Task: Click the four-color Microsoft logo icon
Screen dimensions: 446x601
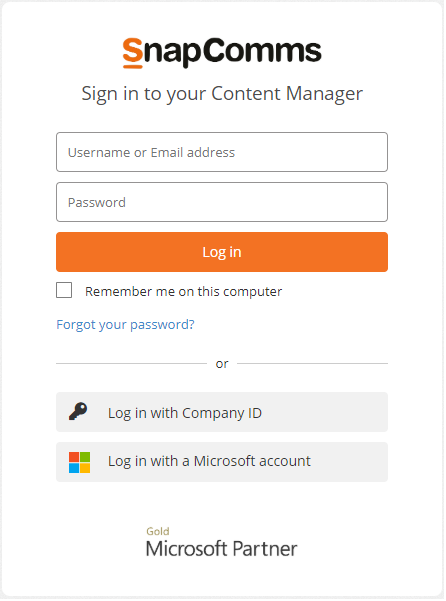Action: (79, 462)
